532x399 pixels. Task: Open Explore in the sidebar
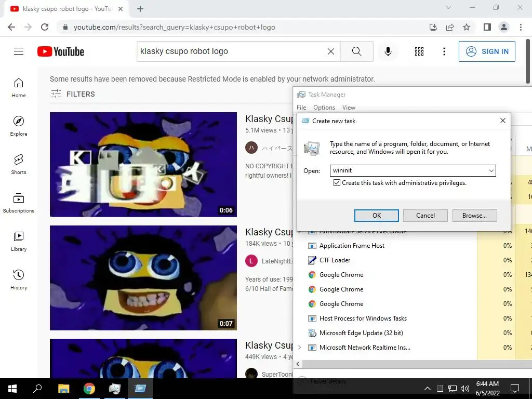(x=19, y=126)
